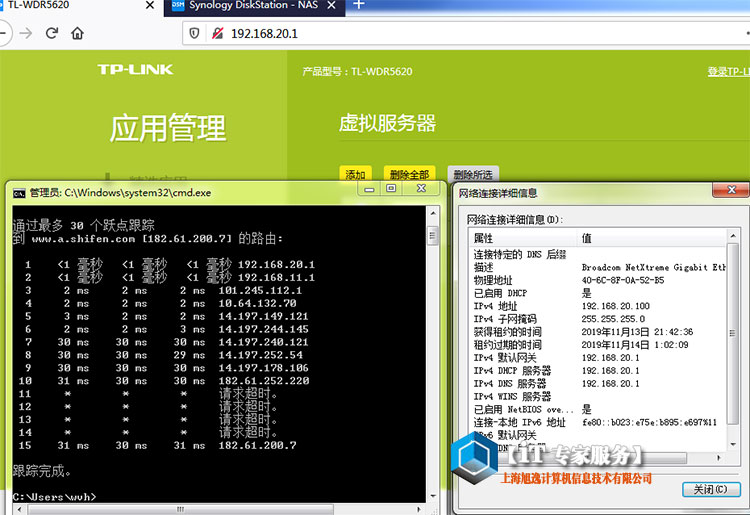Viewport: 750px width, 515px height.
Task: Click the cmd horizontal scrollbar right arrow
Action: pyautogui.click(x=419, y=509)
